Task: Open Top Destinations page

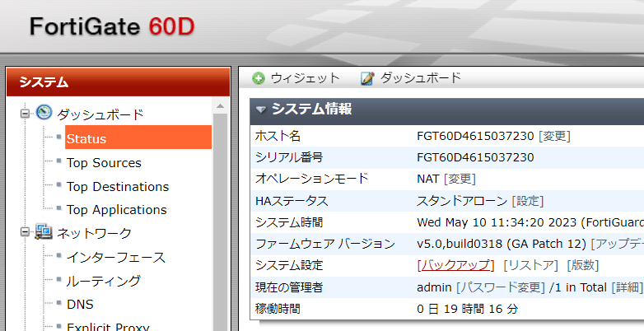Action: [x=118, y=186]
